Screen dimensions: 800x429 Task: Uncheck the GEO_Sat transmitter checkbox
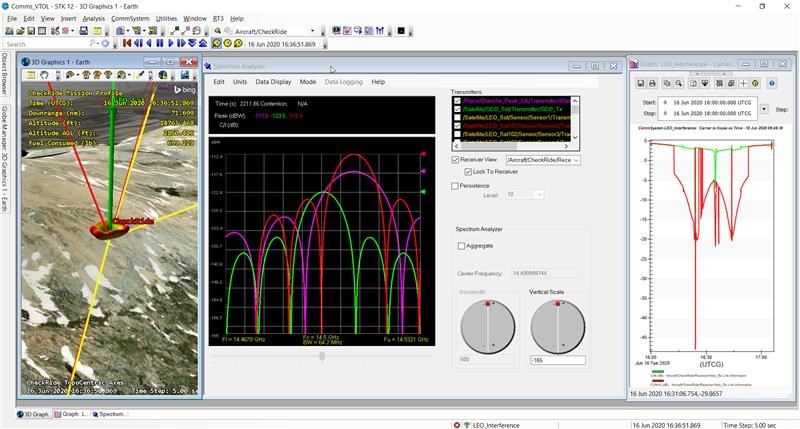pyautogui.click(x=457, y=109)
